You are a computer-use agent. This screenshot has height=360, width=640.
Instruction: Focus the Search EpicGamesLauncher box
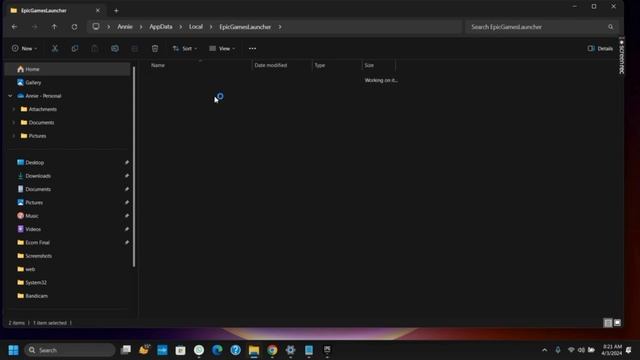(541, 27)
